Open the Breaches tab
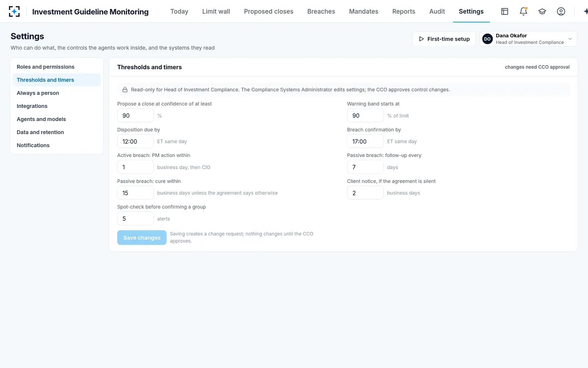Image resolution: width=588 pixels, height=368 pixels. coord(321,11)
